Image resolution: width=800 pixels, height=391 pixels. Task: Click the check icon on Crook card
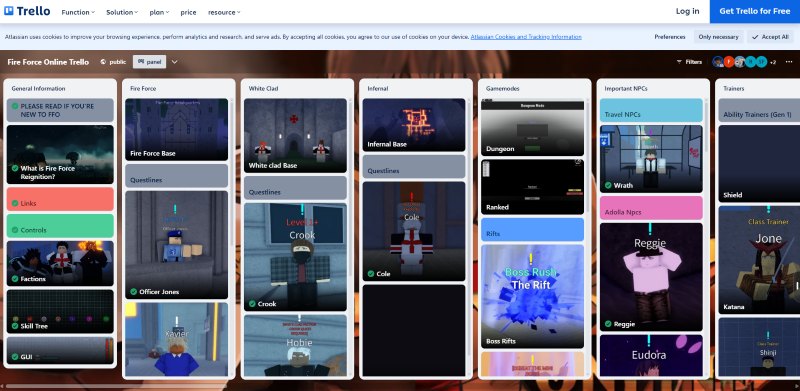(x=252, y=304)
